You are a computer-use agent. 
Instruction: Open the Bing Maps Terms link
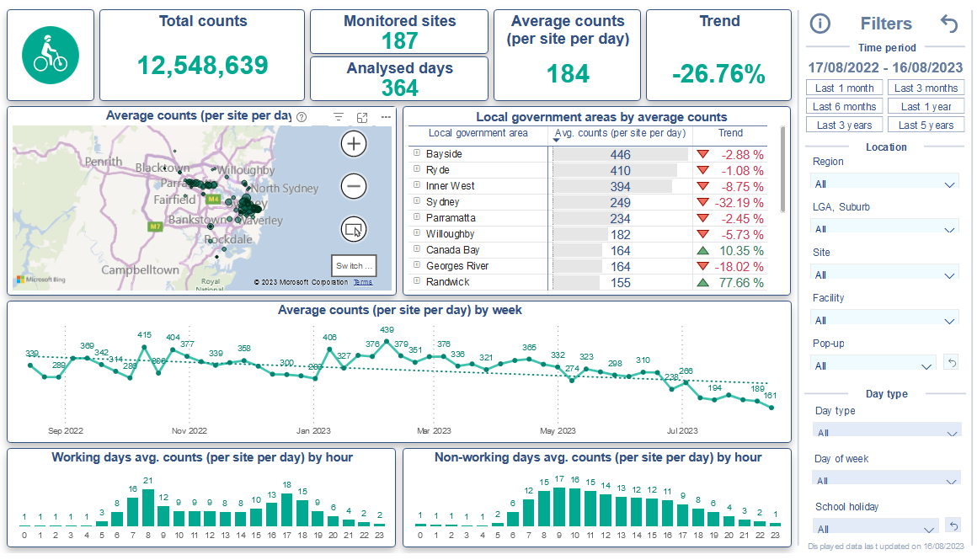(362, 281)
